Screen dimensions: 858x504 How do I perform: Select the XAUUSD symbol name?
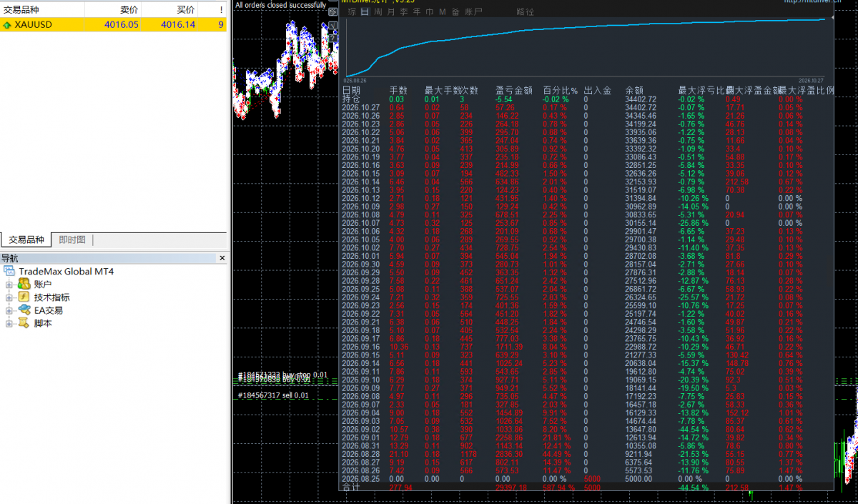click(x=33, y=25)
